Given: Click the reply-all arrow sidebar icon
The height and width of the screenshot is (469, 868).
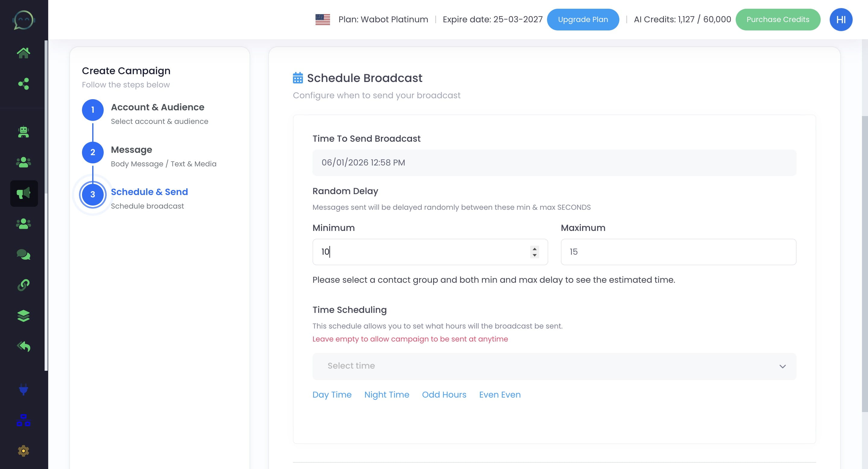Looking at the screenshot, I should click(x=24, y=346).
